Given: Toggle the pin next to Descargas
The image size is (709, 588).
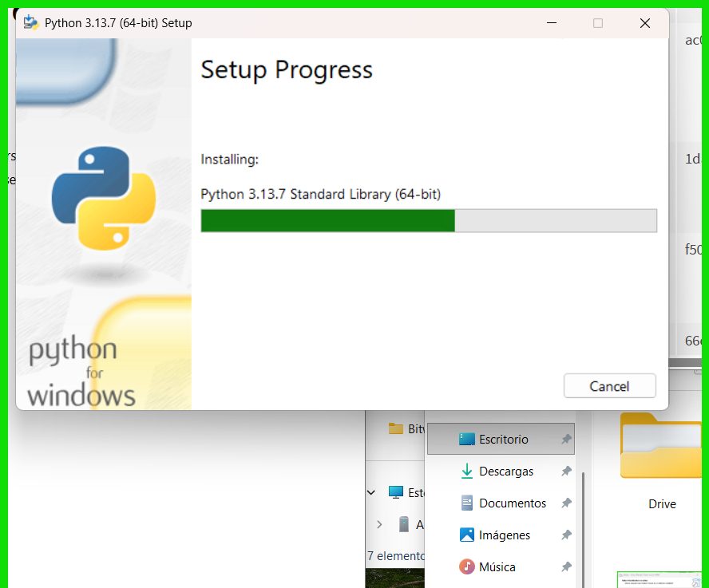Looking at the screenshot, I should click(566, 472).
